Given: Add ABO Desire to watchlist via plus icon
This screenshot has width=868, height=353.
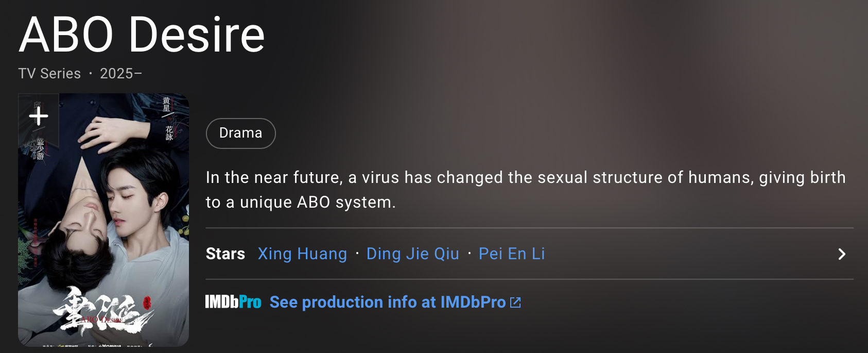Looking at the screenshot, I should tap(39, 116).
